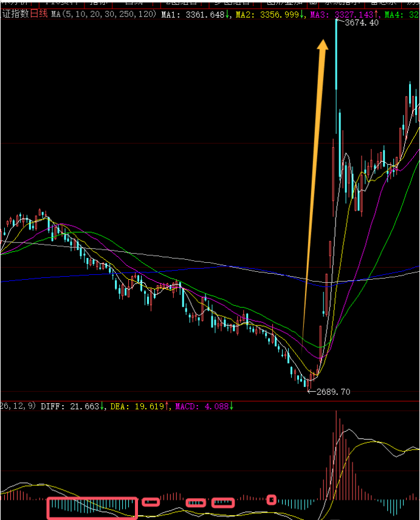Select the large red rectangle annotation
The height and width of the screenshot is (520, 420).
click(x=92, y=508)
